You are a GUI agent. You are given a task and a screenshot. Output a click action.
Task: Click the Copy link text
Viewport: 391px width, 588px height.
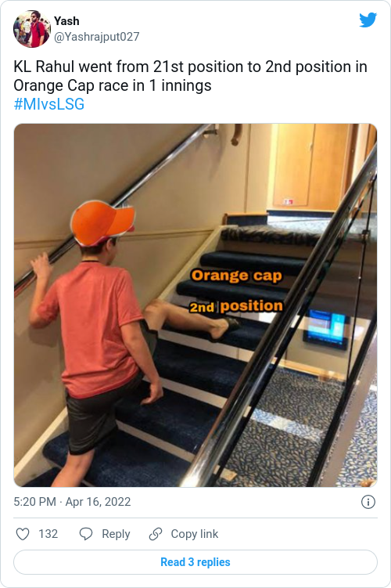(195, 534)
